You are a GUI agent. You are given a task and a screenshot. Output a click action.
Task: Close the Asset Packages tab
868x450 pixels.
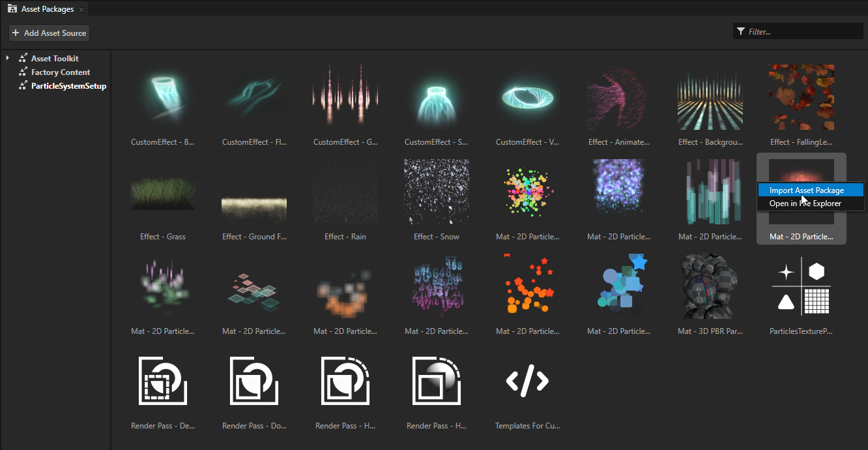81,8
